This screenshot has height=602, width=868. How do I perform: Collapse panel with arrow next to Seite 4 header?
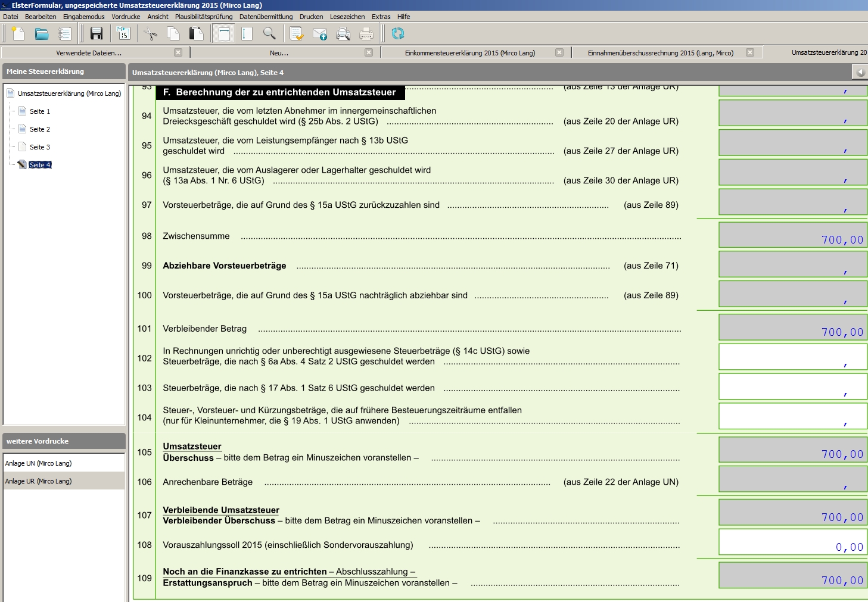tap(860, 72)
